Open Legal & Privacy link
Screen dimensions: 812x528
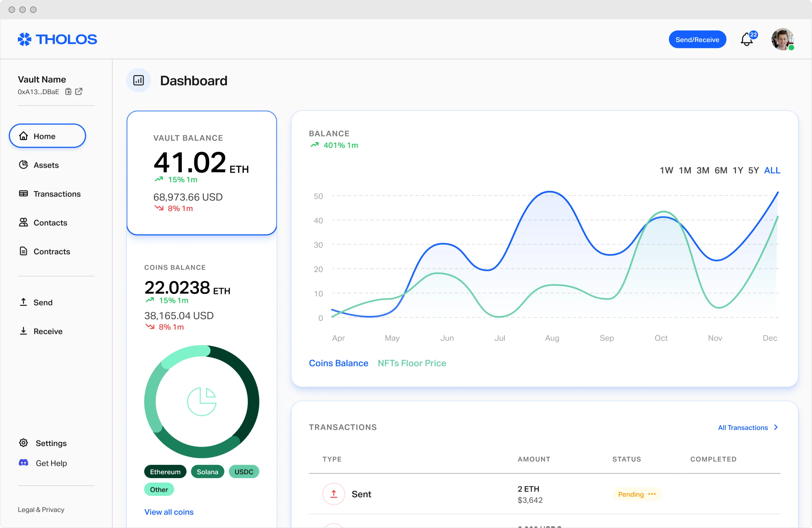[x=41, y=509]
